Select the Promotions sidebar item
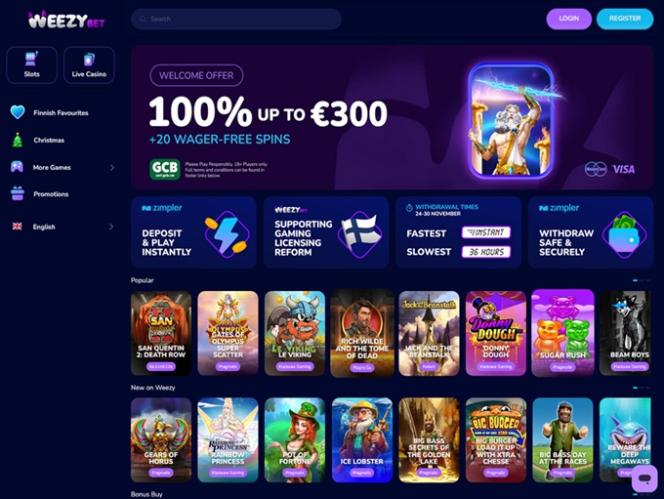Viewport: 664px width, 499px height. pos(62,194)
